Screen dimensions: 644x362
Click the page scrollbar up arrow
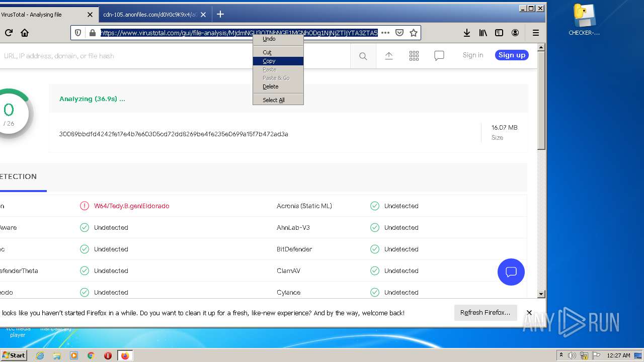541,48
